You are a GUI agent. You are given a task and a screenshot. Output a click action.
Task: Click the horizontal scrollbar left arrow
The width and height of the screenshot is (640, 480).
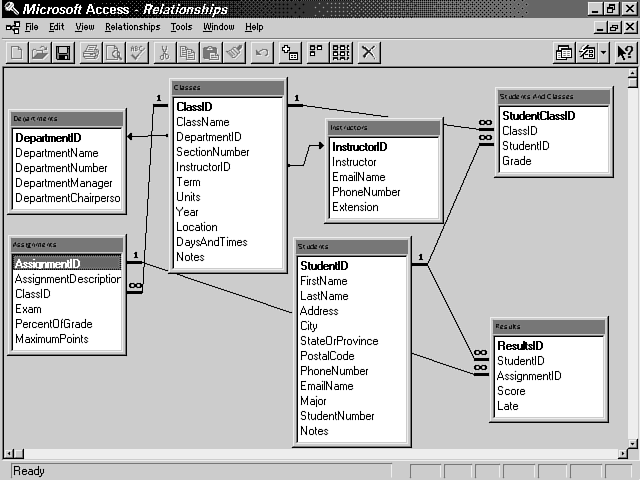[9, 454]
